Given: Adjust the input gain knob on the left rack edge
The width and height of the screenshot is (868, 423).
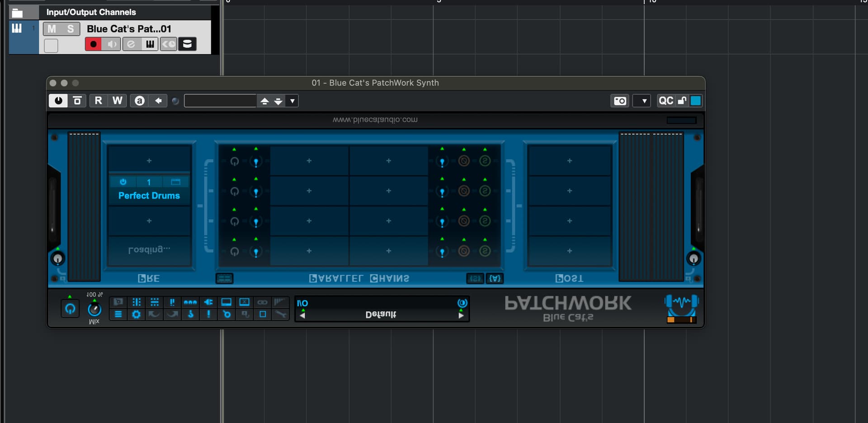Looking at the screenshot, I should click(x=58, y=259).
